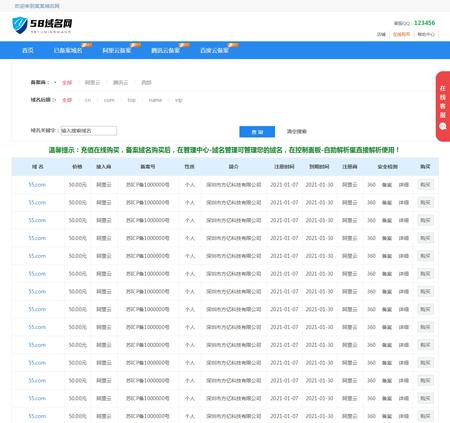Screen dimensions: 450x423
Task: Focus the 域名关键字 search input field
Action: click(x=88, y=131)
